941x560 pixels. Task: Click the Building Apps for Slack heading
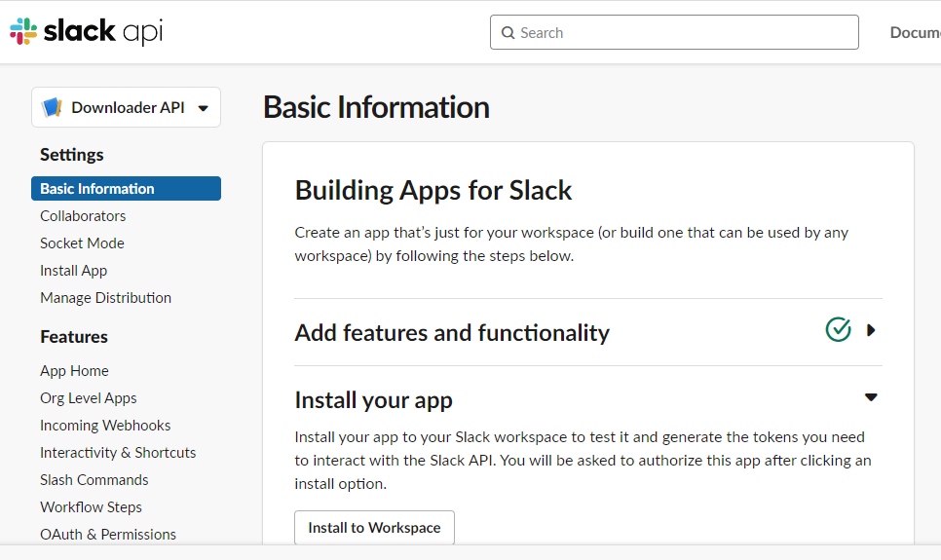point(433,190)
